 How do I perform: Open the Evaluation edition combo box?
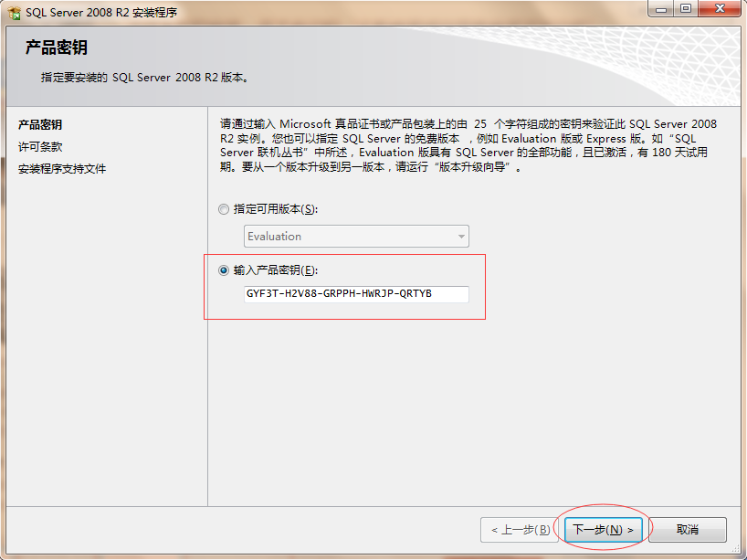(356, 237)
